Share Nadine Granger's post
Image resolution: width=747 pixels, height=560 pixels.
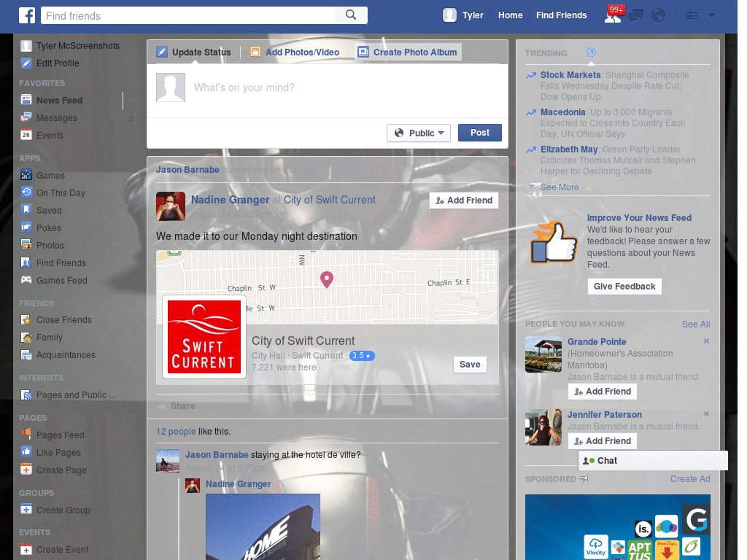point(177,405)
